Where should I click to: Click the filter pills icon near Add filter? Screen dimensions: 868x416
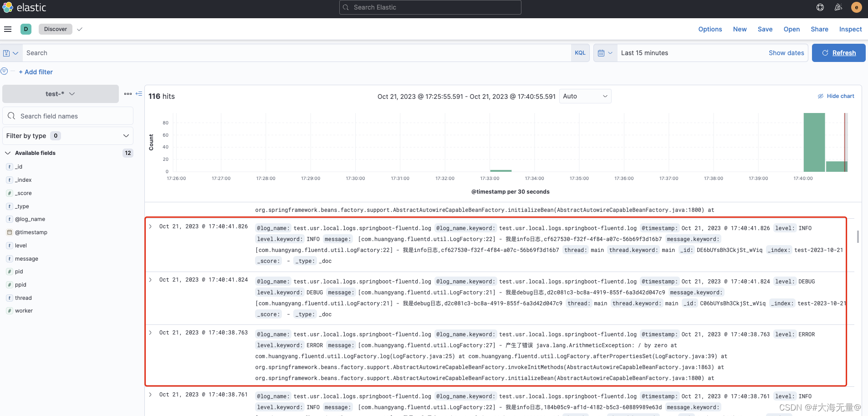pos(4,71)
